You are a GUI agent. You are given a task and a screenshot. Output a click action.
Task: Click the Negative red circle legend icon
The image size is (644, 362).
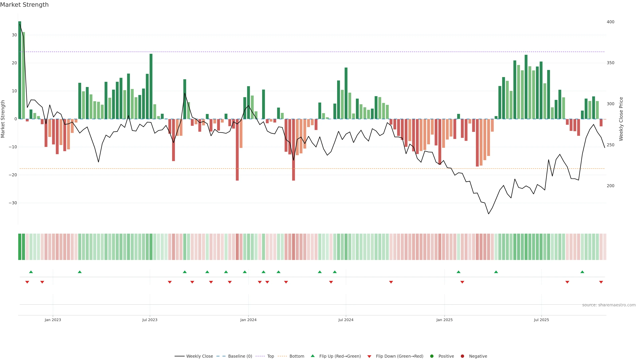(462, 356)
